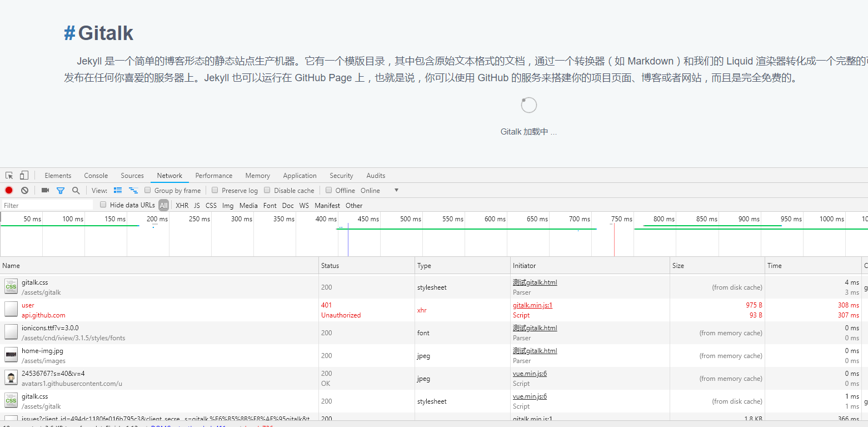Filter requests by Manifest
The width and height of the screenshot is (868, 427).
click(x=327, y=205)
